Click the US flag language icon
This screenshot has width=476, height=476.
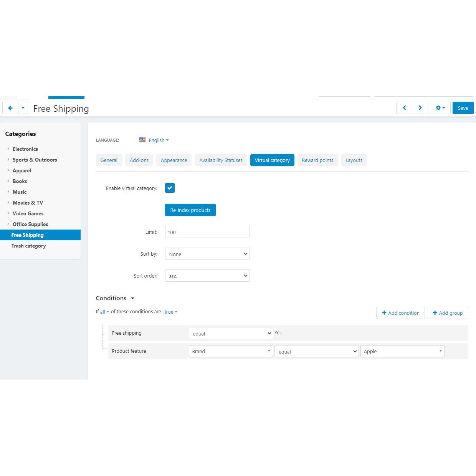point(142,140)
